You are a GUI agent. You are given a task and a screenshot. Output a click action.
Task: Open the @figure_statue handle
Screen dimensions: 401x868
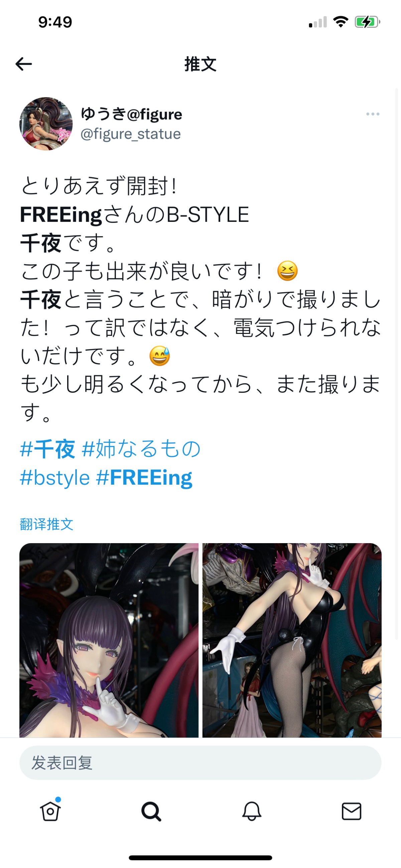130,134
